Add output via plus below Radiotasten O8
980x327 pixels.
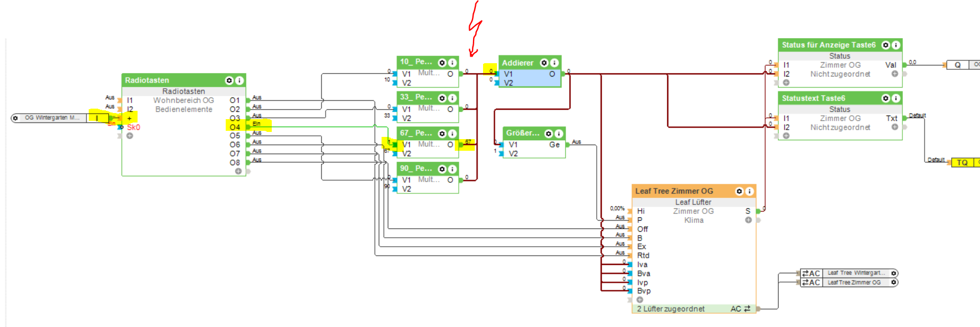(x=238, y=171)
